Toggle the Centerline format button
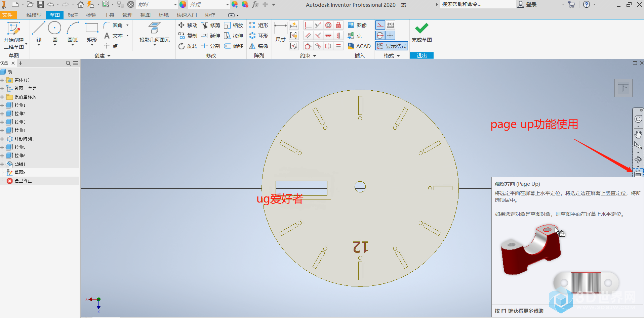644x318 pixels. pyautogui.click(x=380, y=35)
